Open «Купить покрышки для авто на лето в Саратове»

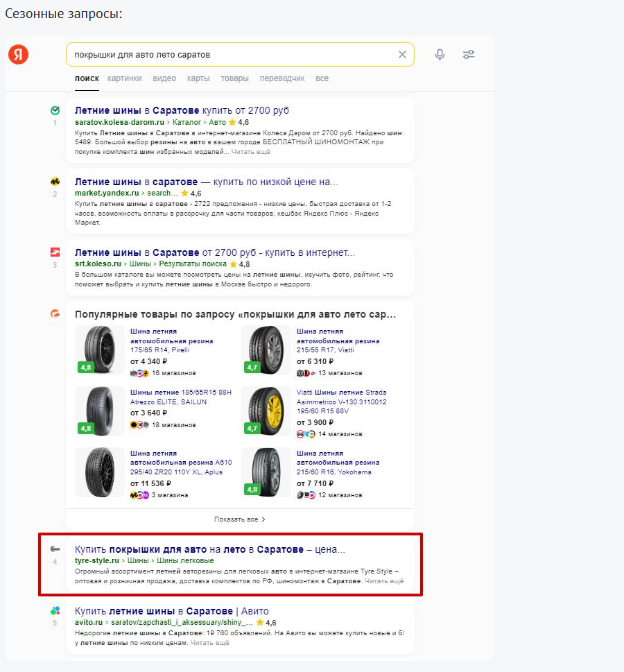pyautogui.click(x=209, y=549)
